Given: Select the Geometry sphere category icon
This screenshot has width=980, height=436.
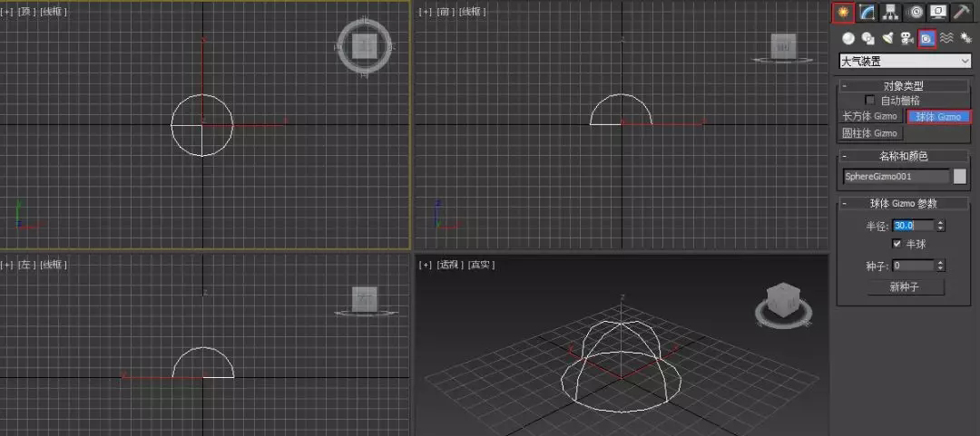Looking at the screenshot, I should [x=848, y=39].
